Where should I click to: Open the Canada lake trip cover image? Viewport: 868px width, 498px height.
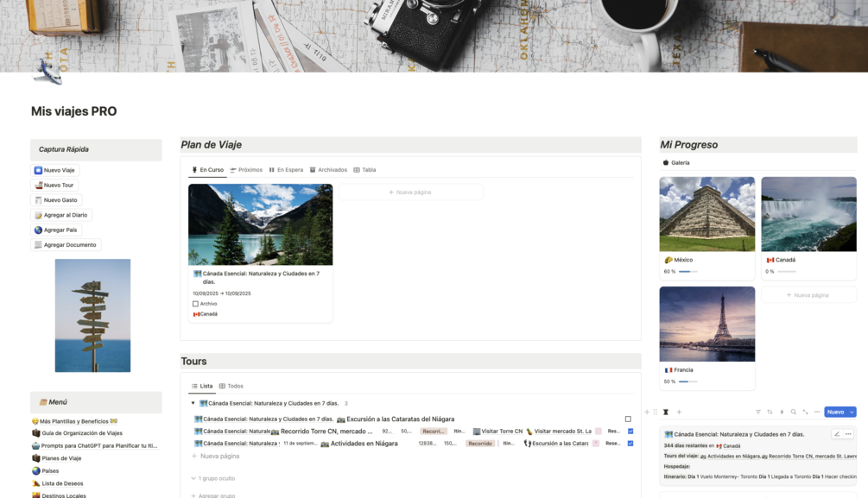coord(260,224)
